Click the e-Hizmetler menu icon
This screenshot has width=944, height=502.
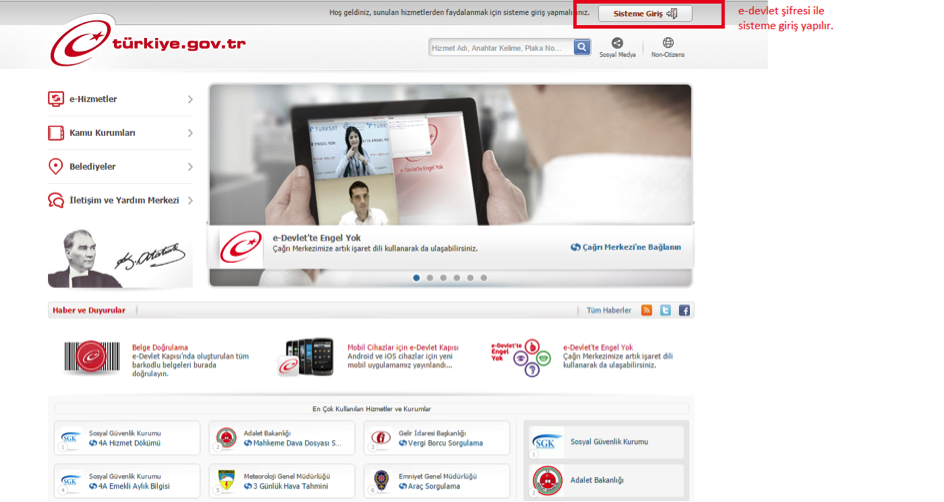[56, 99]
